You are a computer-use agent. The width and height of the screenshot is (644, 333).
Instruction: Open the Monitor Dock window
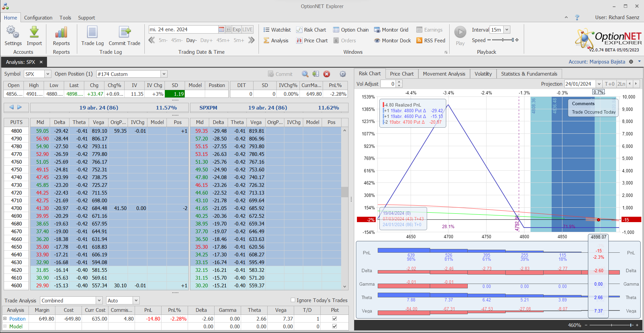(x=393, y=41)
